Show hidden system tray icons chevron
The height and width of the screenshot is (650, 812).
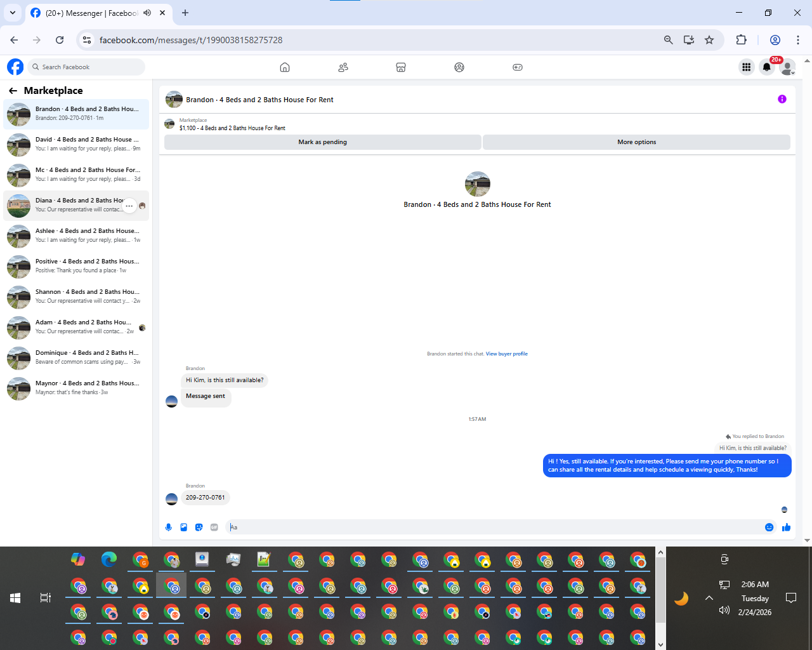point(709,598)
